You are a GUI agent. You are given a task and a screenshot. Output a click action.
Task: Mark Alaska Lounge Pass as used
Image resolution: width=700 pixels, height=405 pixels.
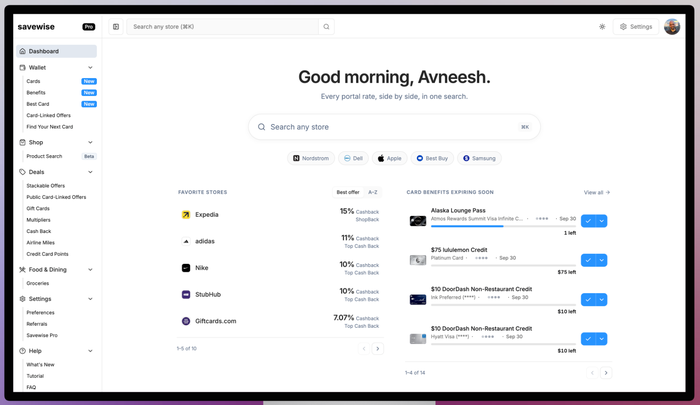(588, 221)
